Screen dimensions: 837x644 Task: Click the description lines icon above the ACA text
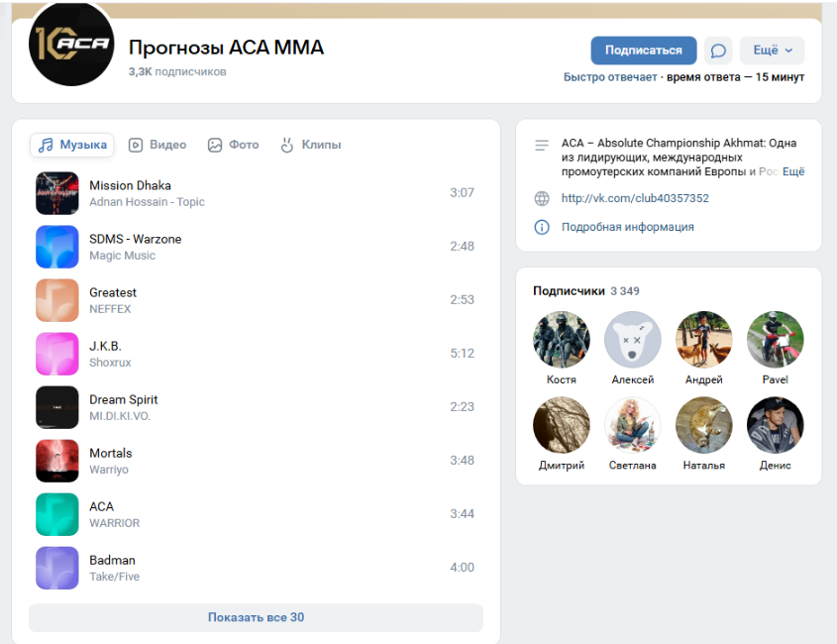541,145
